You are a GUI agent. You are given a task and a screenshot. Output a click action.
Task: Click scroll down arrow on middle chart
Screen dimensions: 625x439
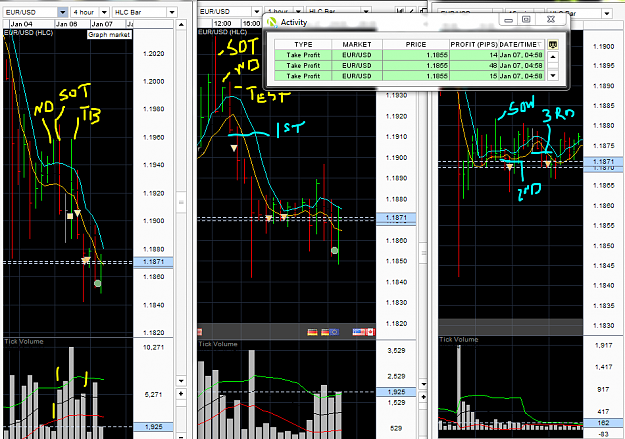click(423, 384)
